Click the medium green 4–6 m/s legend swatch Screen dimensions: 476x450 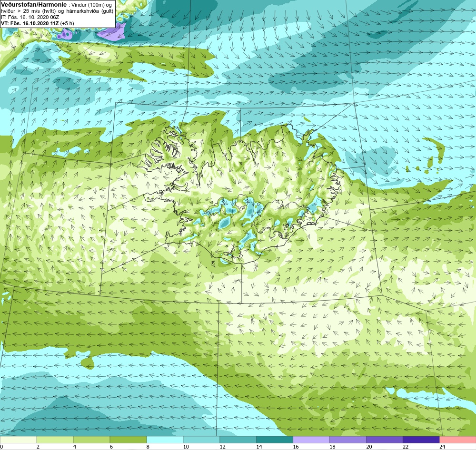coord(92,440)
